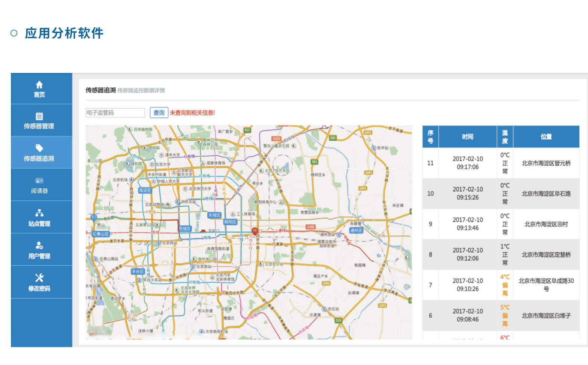Screen dimensions: 588x365
Task: Open the 阅读器 card icon
Action: [x=39, y=181]
